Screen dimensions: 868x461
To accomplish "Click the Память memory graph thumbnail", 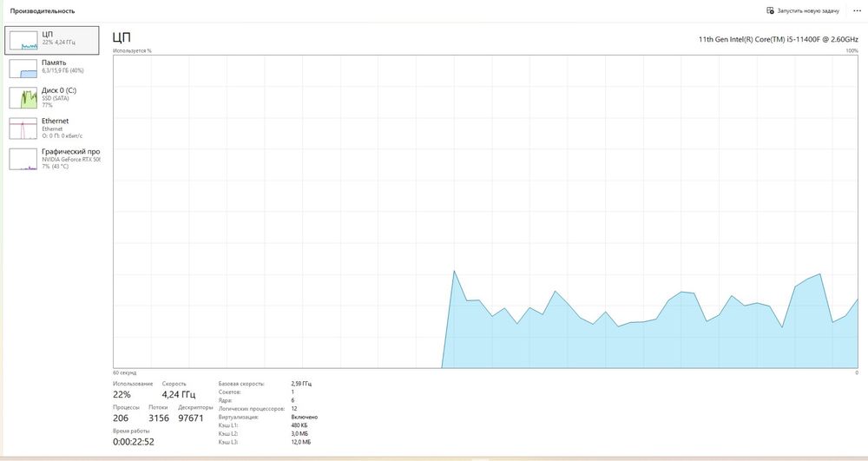I will (23, 69).
